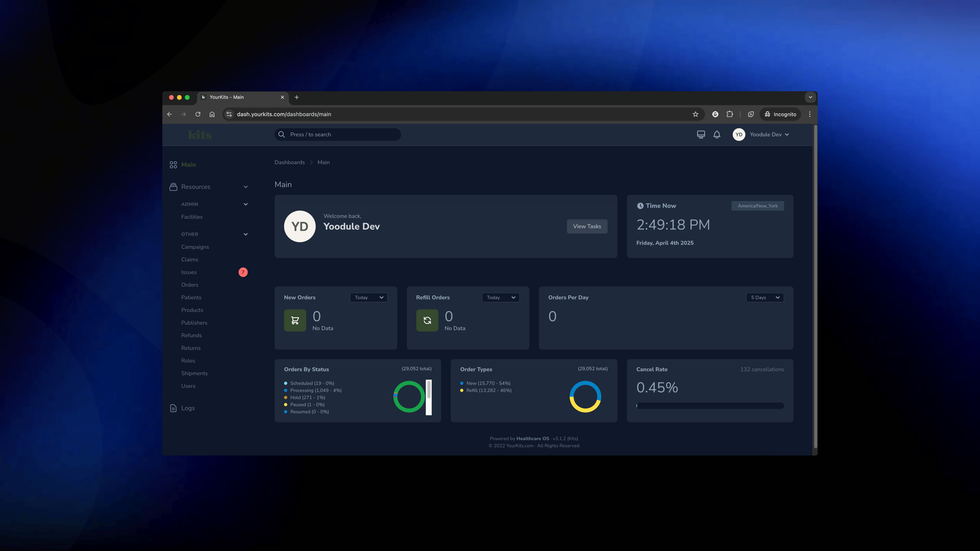Select the Logs icon in the sidebar
980x551 pixels.
pos(173,408)
